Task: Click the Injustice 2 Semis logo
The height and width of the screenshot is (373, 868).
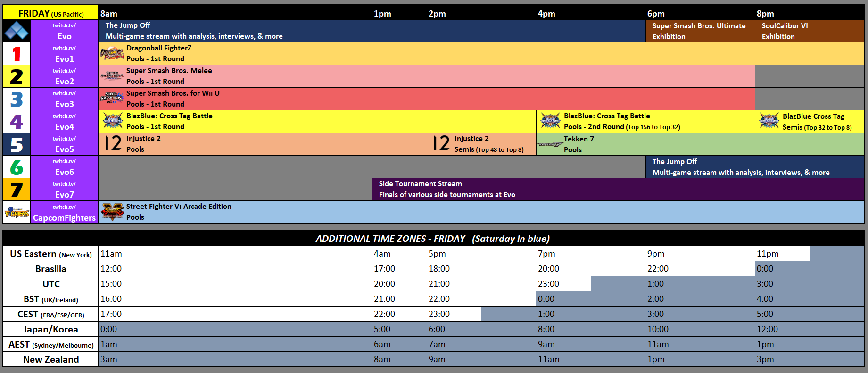Action: pos(441,143)
